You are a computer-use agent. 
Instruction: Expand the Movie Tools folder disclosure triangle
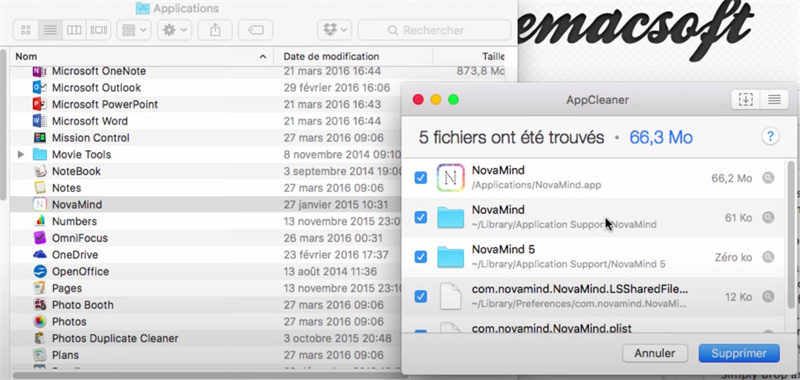click(x=20, y=154)
